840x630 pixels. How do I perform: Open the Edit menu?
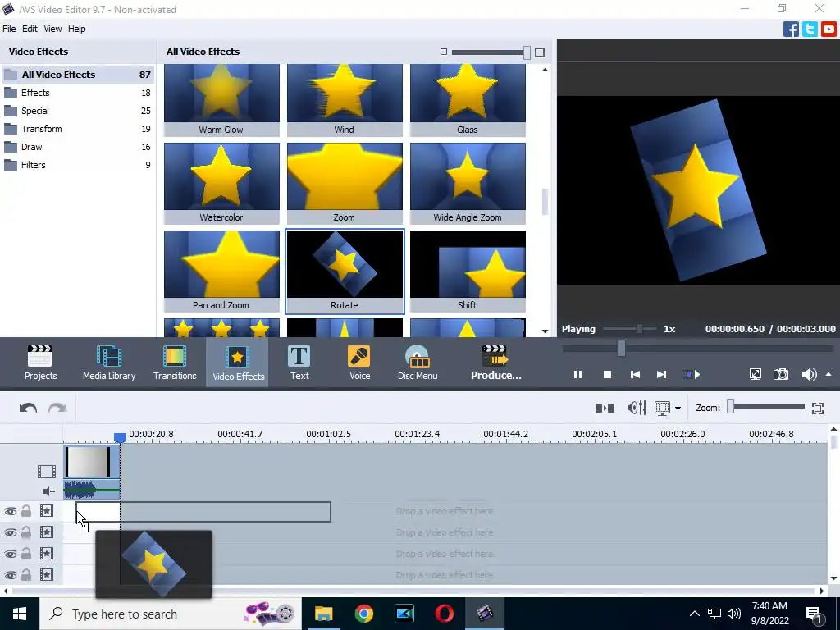coord(30,29)
